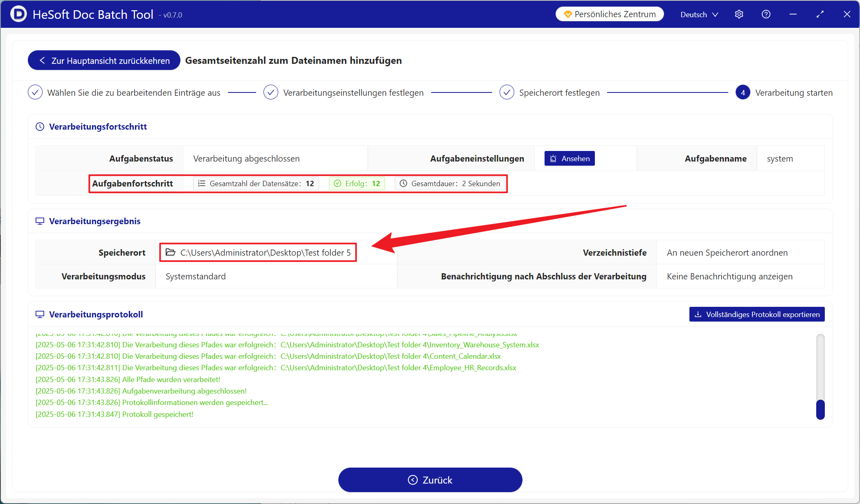Open the settings gear icon
The height and width of the screenshot is (504, 860).
pos(739,14)
